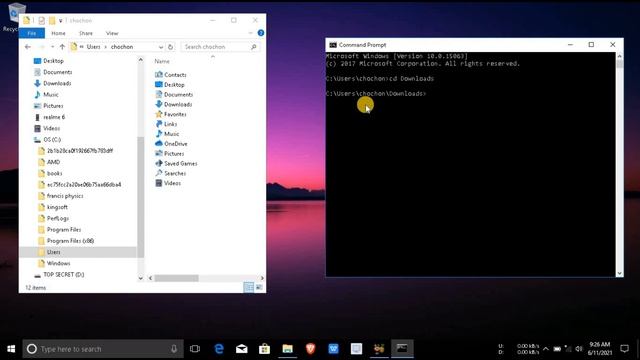640x360 pixels.
Task: Open the address bar history dropdown
Action: [161, 47]
